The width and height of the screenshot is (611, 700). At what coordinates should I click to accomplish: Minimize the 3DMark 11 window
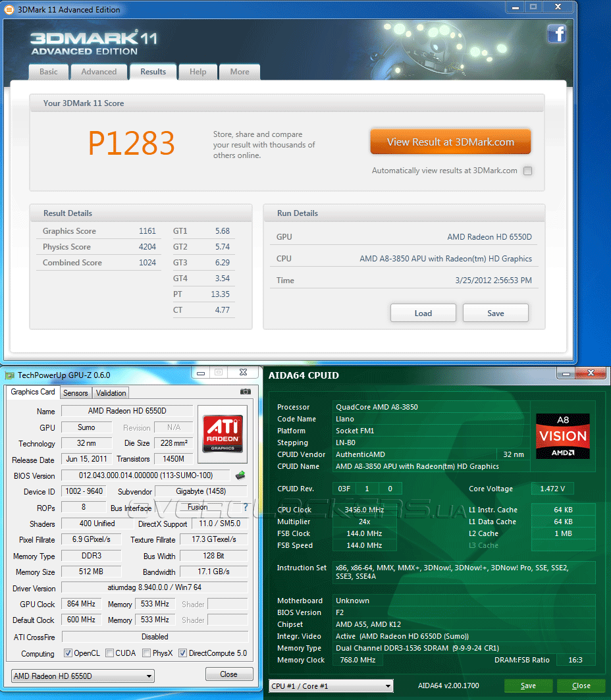[516, 7]
